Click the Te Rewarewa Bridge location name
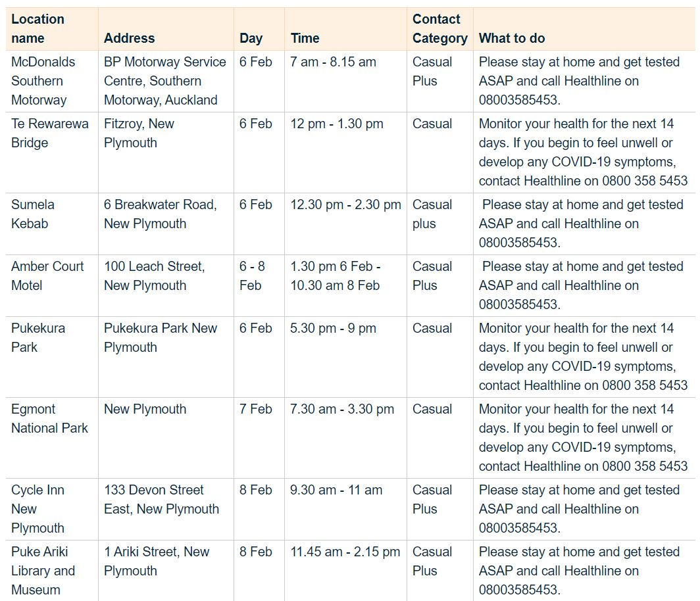The height and width of the screenshot is (601, 700). coord(49,133)
